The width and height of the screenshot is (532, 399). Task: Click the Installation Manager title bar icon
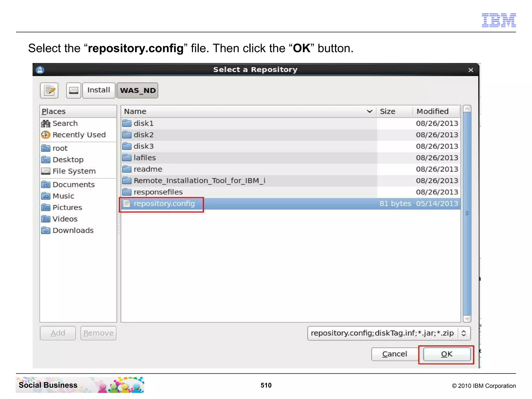point(40,70)
